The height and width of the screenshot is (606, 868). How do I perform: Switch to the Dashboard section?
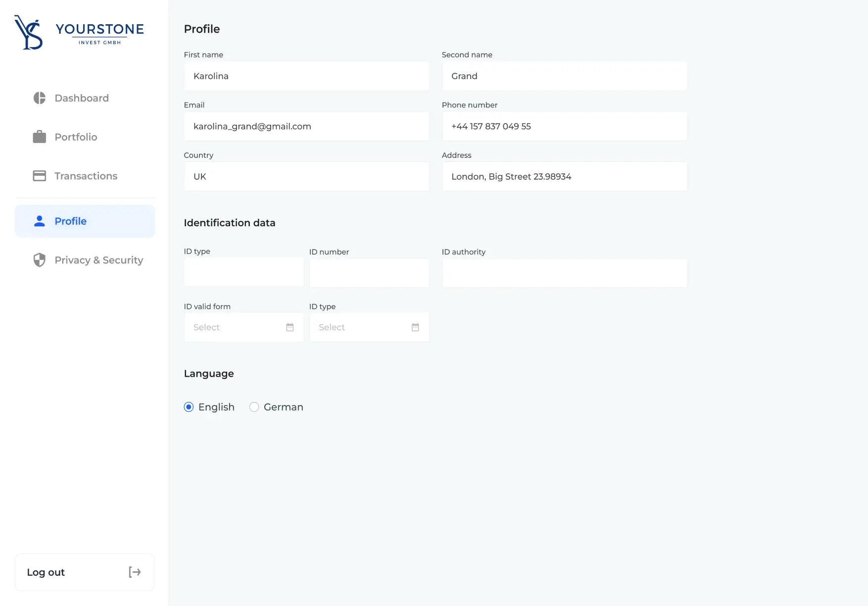click(81, 98)
